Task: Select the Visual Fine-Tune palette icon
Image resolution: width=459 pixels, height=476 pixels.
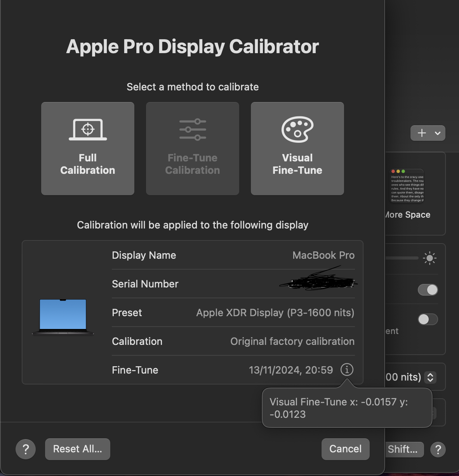Action: point(297,130)
